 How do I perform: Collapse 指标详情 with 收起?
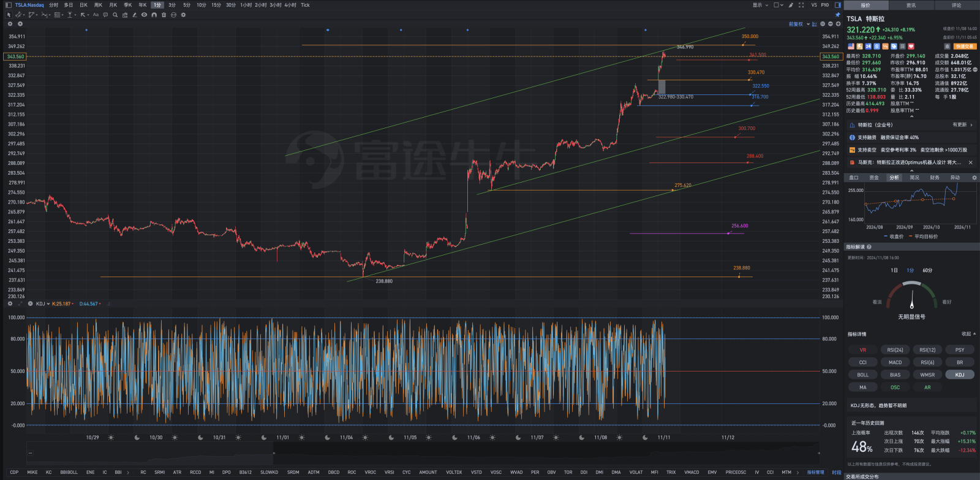click(968, 334)
